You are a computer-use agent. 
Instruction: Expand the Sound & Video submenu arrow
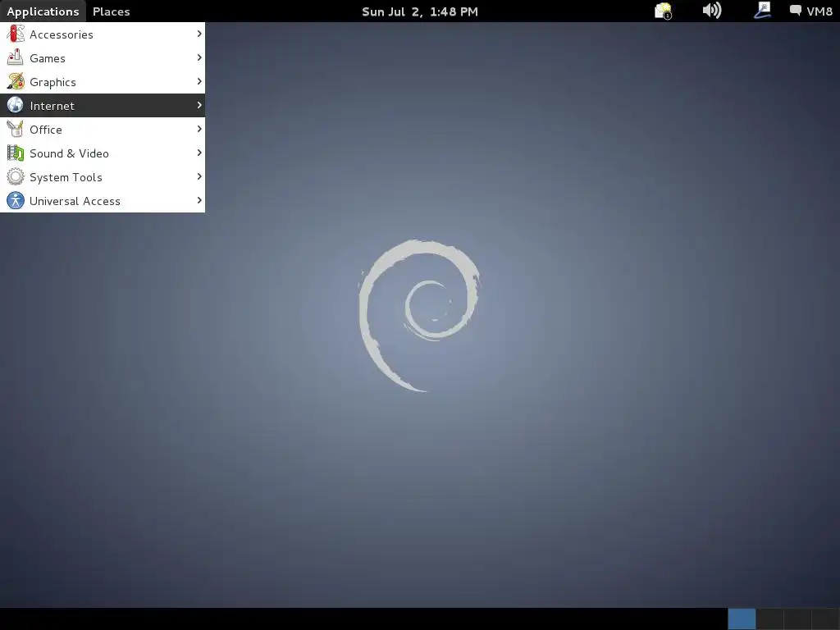(199, 153)
